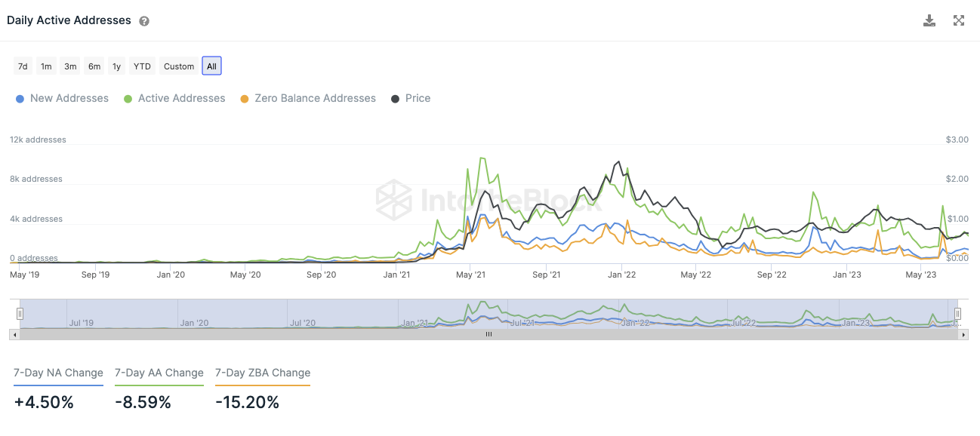Click the right navigator range handle

[x=957, y=314]
